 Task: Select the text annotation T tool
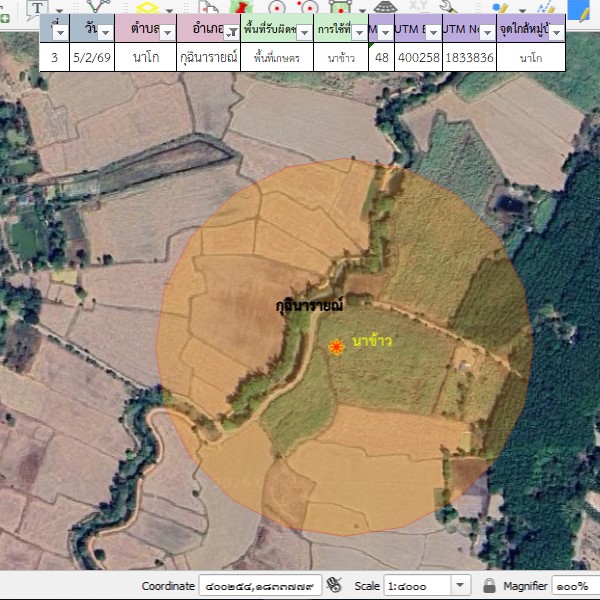(x=37, y=7)
